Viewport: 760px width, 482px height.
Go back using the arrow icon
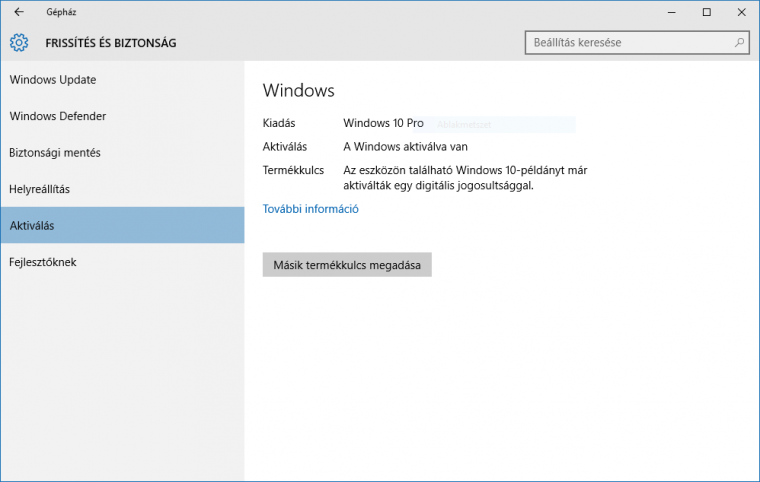pos(19,12)
